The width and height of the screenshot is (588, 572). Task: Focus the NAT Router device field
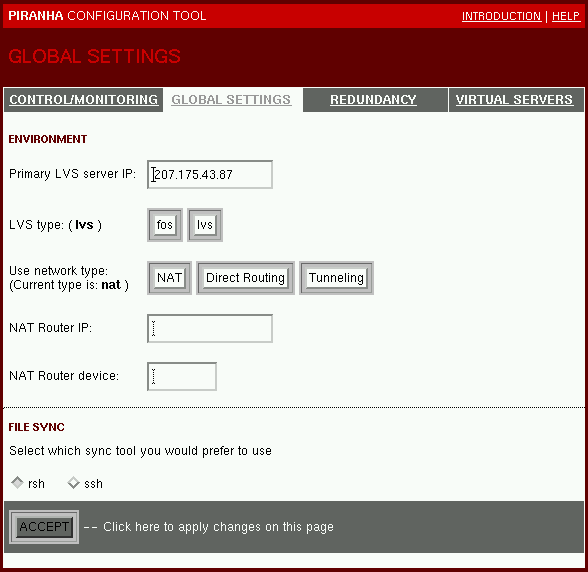182,376
